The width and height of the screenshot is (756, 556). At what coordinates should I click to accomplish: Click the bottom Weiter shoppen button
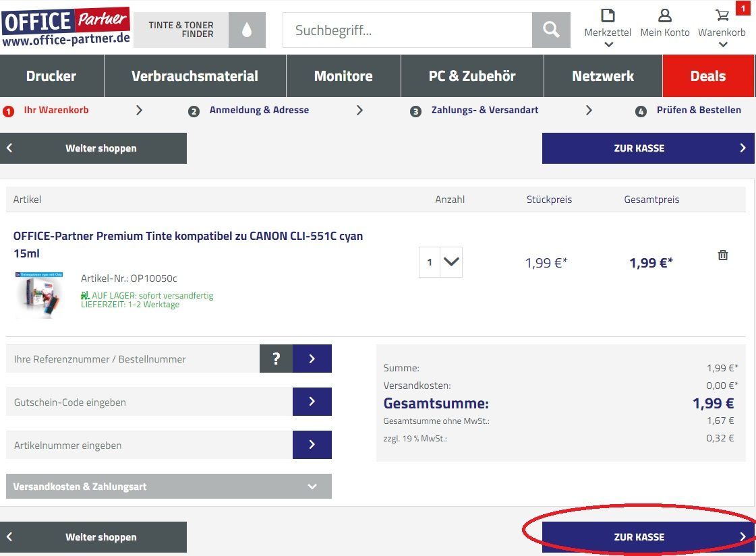pos(93,536)
